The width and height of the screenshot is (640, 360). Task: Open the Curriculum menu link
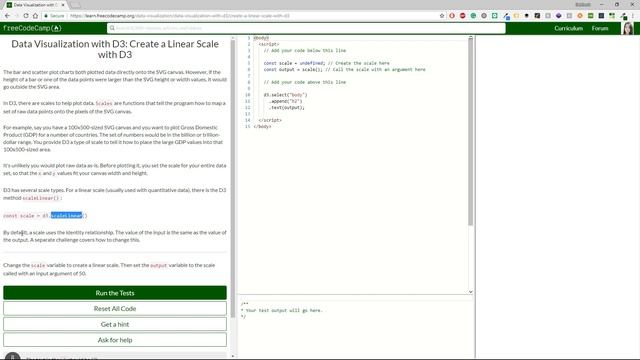click(x=568, y=28)
